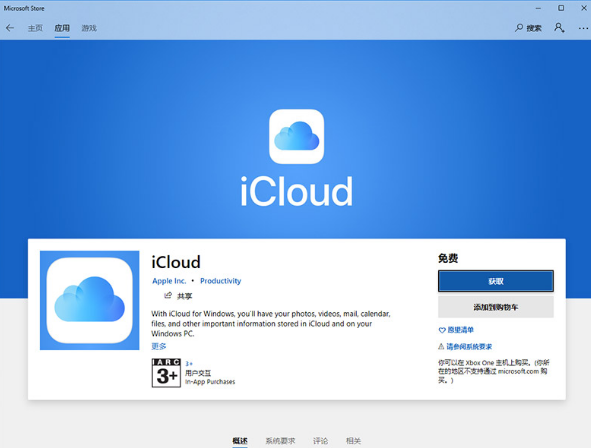Select the 概述 overview tab
591x448 pixels.
click(x=240, y=440)
